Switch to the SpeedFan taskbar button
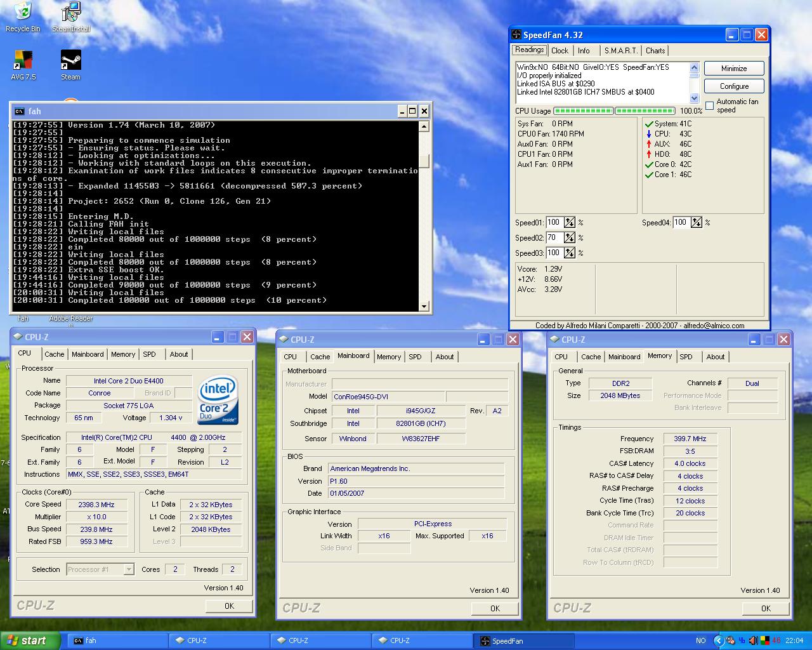The image size is (812, 650). 524,640
